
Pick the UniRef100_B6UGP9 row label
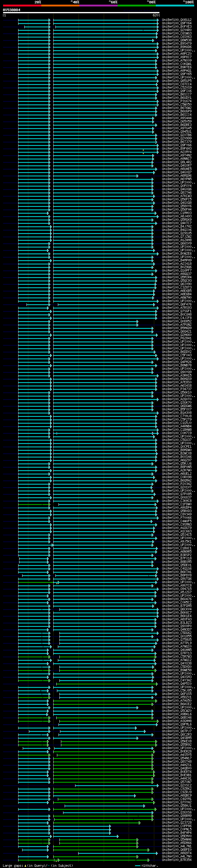(x=176, y=111)
